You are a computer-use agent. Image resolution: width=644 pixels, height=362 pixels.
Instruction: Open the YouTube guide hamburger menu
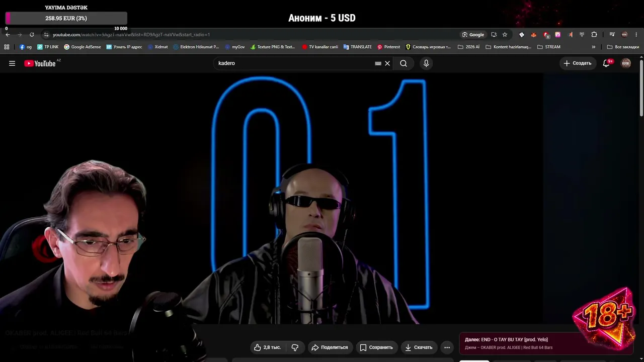click(x=12, y=63)
